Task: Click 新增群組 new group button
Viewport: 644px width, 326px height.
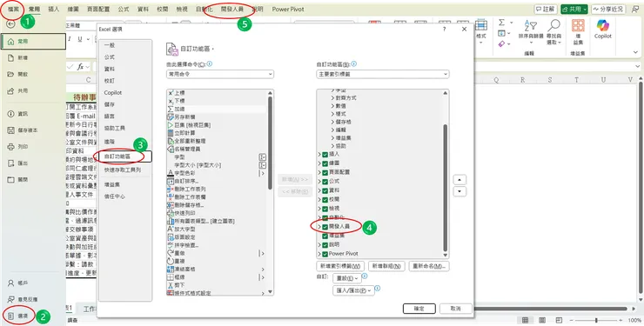Action: point(386,266)
